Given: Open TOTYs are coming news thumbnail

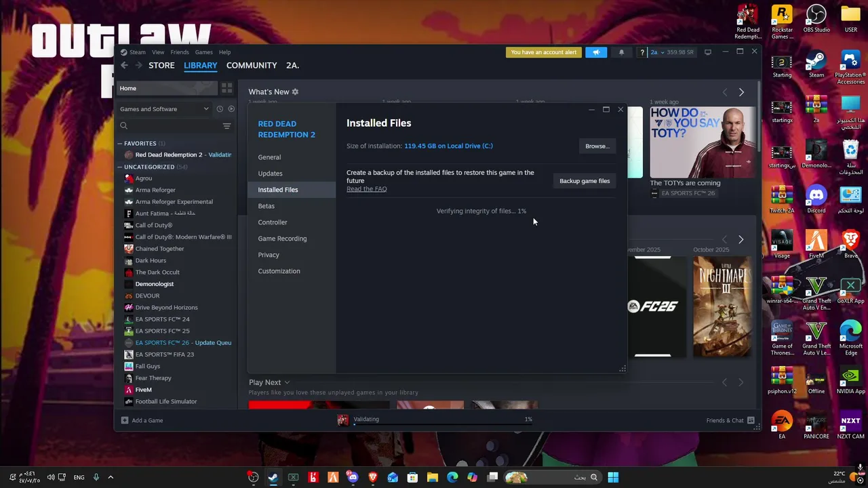Looking at the screenshot, I should click(x=703, y=142).
